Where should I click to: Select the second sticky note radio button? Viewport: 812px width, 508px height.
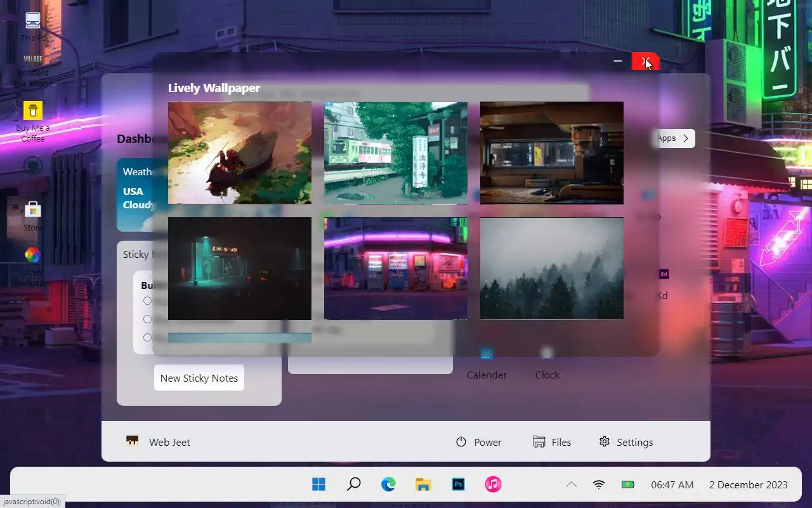point(147,319)
